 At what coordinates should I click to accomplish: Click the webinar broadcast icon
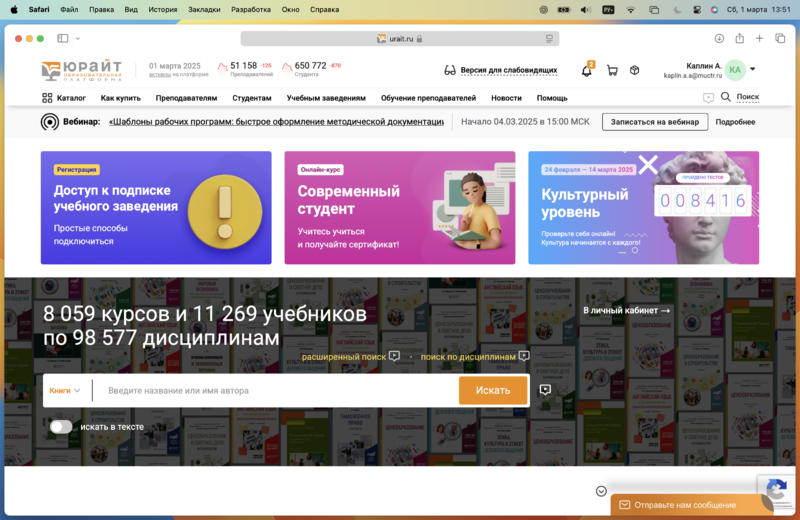[x=49, y=122]
